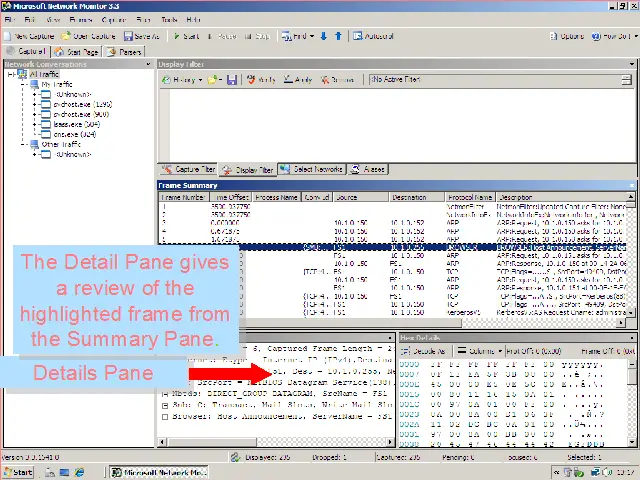Click the load filter folder icon

[x=212, y=80]
